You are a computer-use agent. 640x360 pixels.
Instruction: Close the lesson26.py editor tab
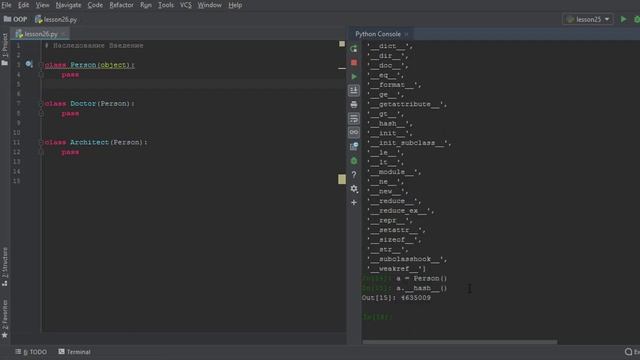[x=64, y=34]
